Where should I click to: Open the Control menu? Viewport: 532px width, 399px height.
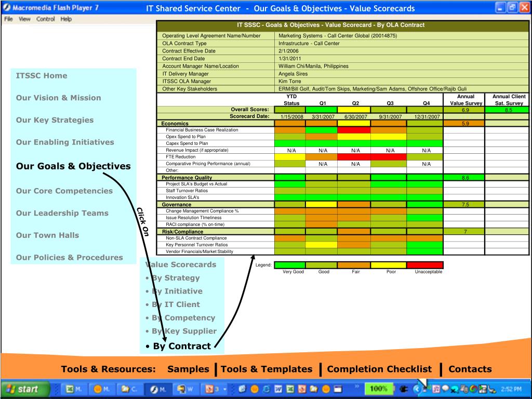(x=46, y=19)
